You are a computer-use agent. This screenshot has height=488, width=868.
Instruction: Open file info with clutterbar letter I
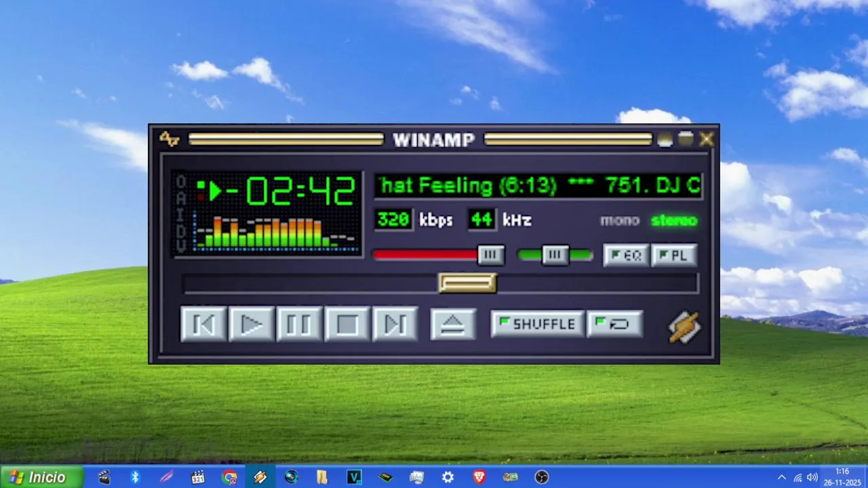(x=181, y=213)
